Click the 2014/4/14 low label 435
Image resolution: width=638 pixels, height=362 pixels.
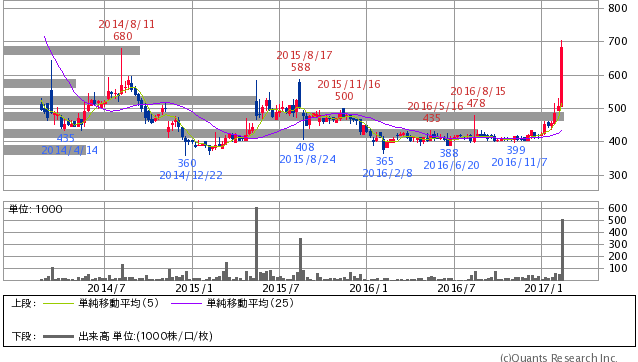66,138
